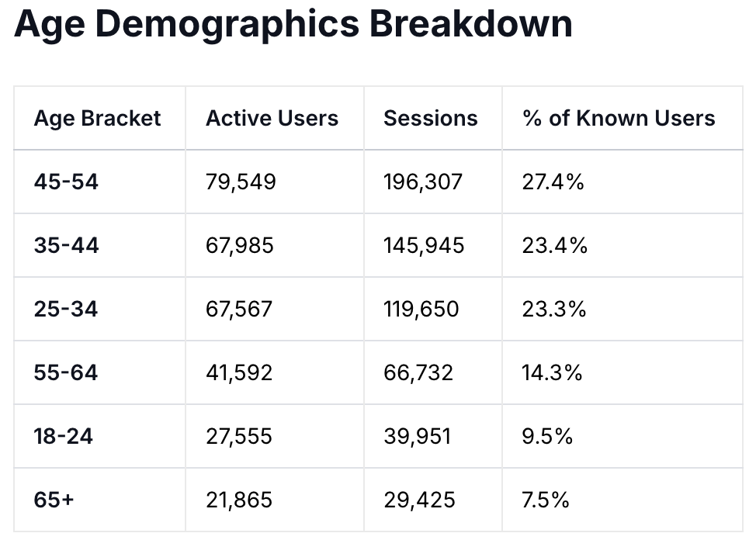Viewport: 756px width, 540px height.
Task: Click the 18-24 age bracket cell
Action: [64, 437]
